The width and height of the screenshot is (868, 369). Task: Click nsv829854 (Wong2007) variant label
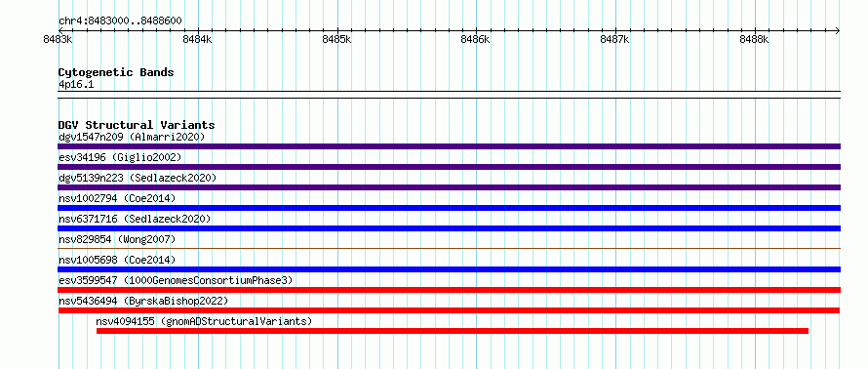pos(117,239)
